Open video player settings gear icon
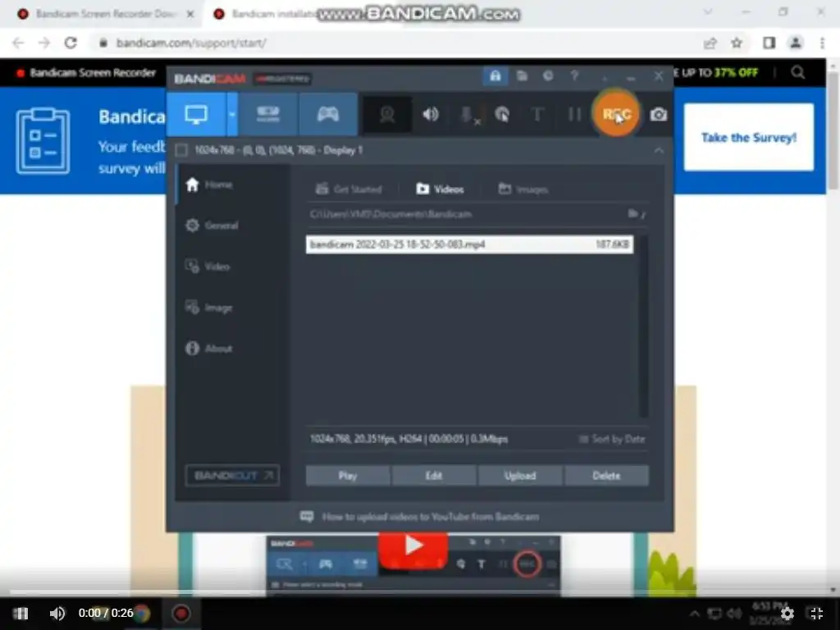 pos(787,614)
